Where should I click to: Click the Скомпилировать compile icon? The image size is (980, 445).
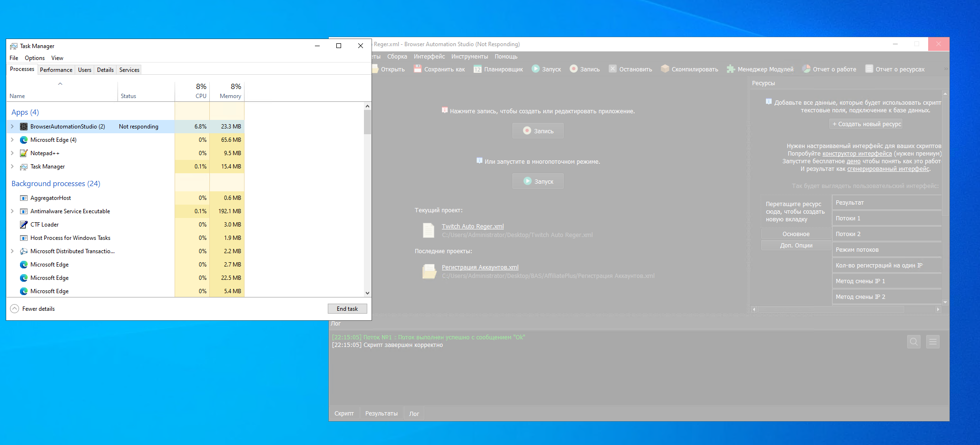click(665, 69)
